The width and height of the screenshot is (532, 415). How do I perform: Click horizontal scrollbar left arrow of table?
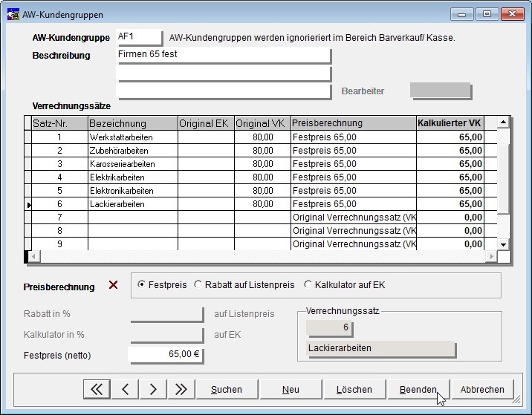click(x=33, y=256)
